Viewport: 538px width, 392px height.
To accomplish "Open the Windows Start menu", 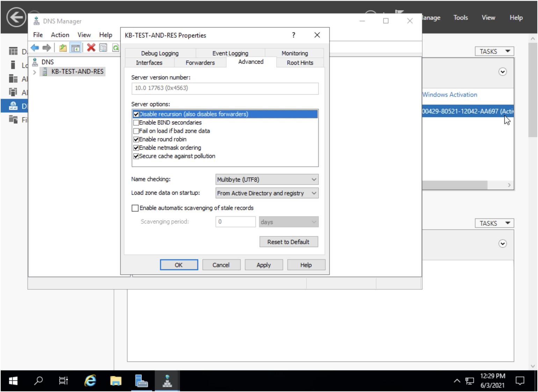I will click(13, 381).
